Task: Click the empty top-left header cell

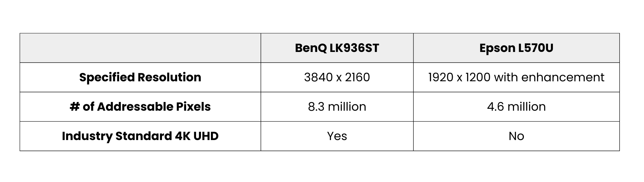Action: [140, 48]
